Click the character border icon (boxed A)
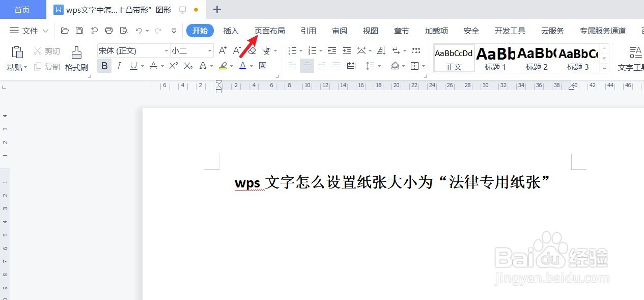Viewport: 644px width, 300px height. click(x=263, y=66)
